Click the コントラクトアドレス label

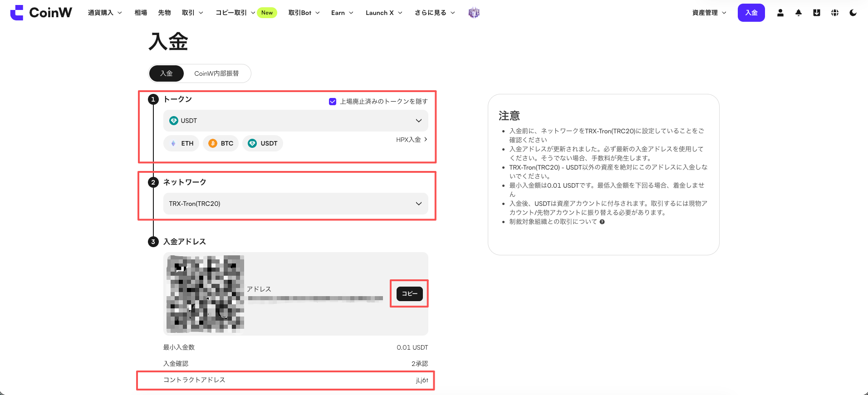(194, 380)
